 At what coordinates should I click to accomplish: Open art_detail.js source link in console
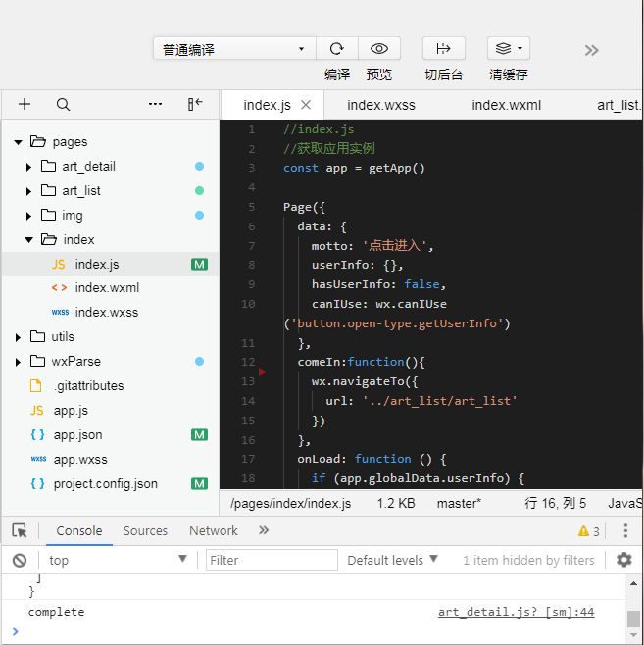point(516,612)
